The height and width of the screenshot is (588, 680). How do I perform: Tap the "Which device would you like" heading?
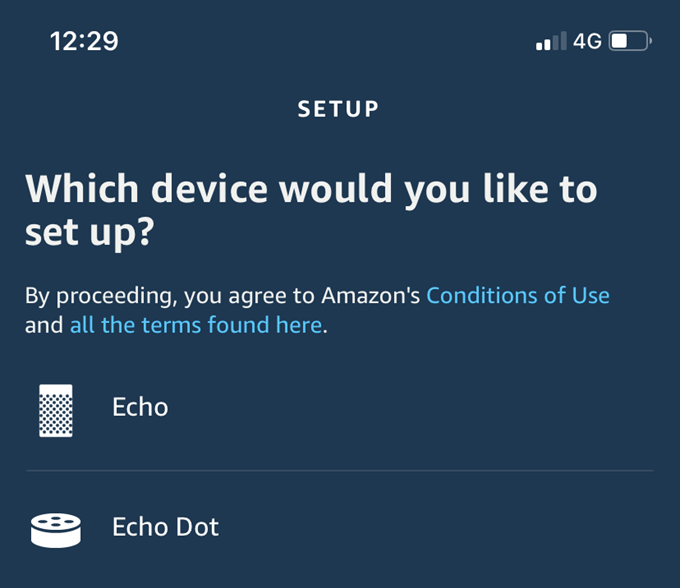pos(310,190)
